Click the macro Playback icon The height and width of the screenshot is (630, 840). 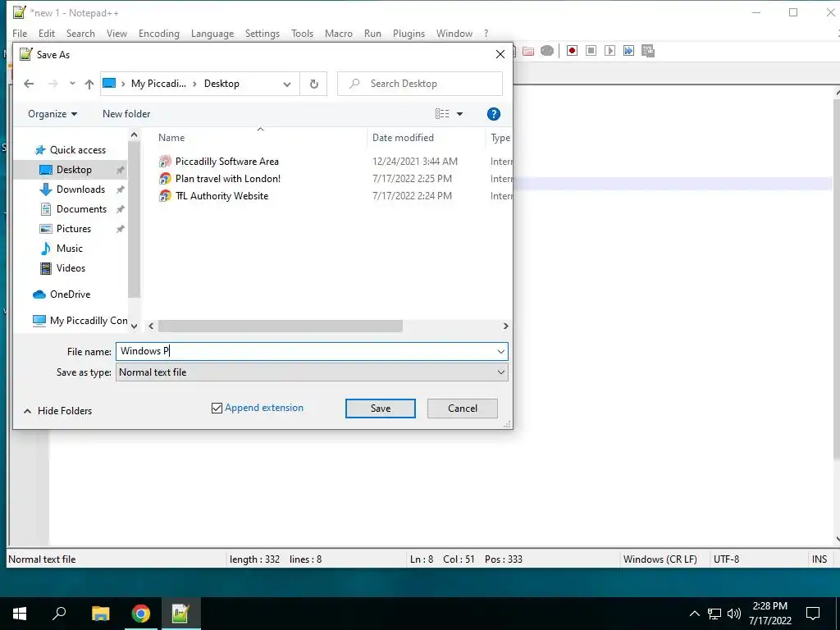pyautogui.click(x=609, y=51)
